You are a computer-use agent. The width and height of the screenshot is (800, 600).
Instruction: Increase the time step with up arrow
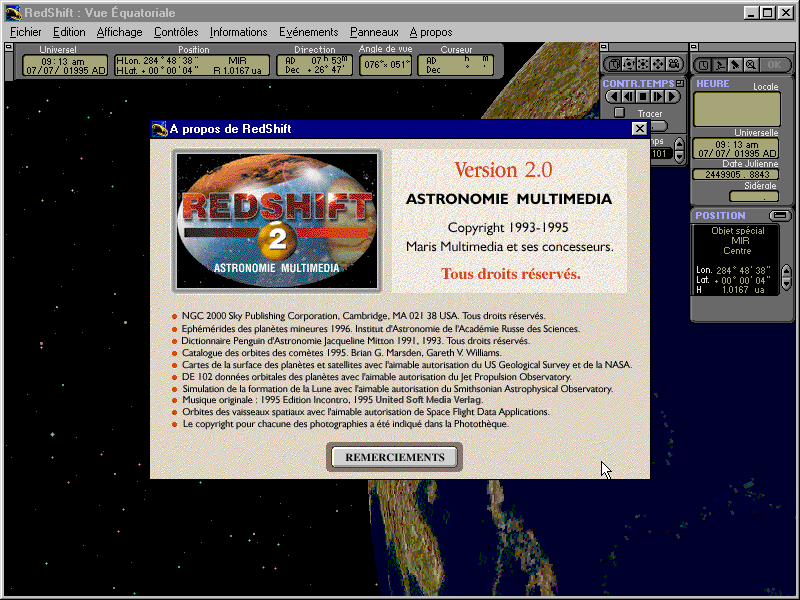(679, 143)
